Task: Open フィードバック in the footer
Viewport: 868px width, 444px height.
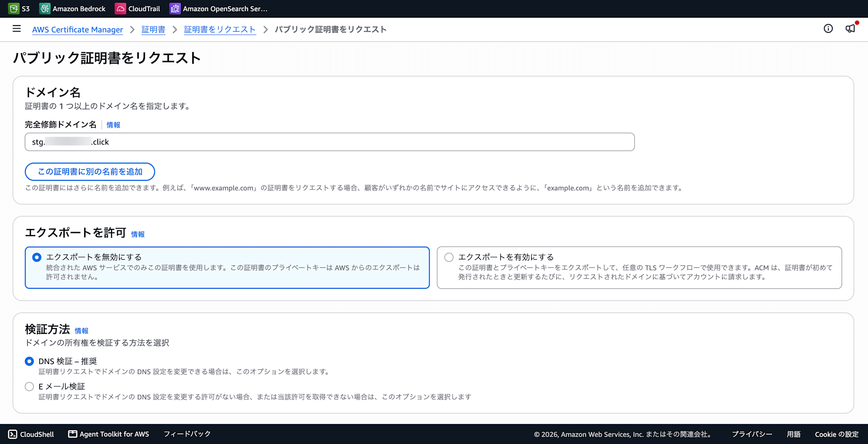Action: pyautogui.click(x=187, y=434)
